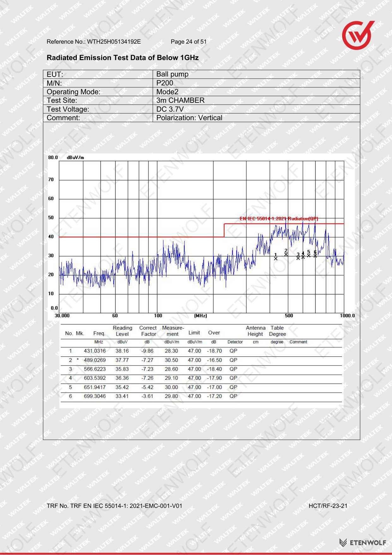The width and height of the screenshot is (392, 555).
Task: Click the frequency 489.0269 in row 2
Action: tap(95, 360)
